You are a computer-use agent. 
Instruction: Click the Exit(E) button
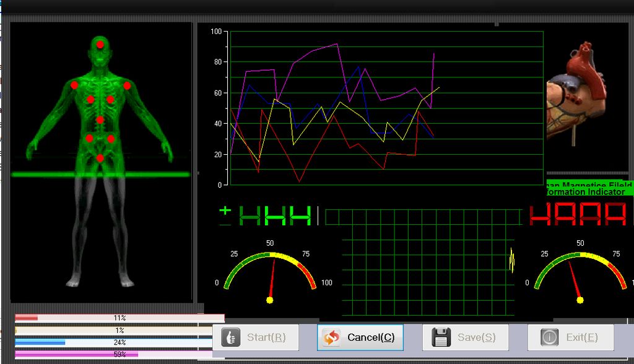pyautogui.click(x=570, y=337)
